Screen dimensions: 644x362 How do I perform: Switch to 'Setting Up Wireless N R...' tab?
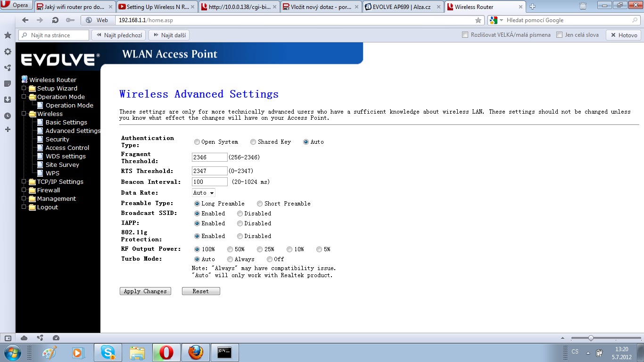(x=157, y=7)
